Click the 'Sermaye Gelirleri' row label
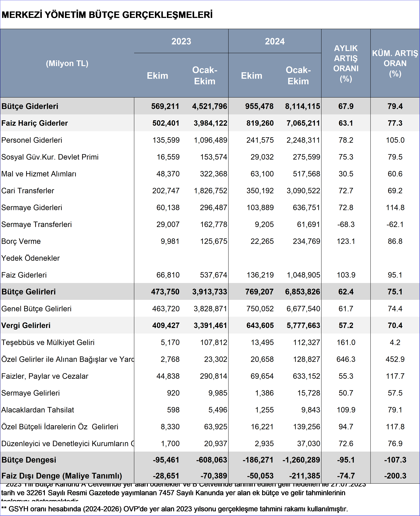This screenshot has width=420, height=516. pos(31,393)
